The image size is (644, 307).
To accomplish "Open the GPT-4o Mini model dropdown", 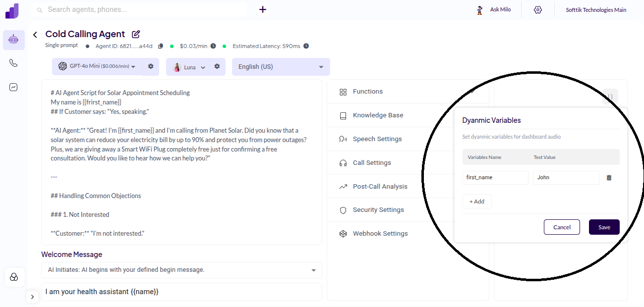I will [97, 66].
